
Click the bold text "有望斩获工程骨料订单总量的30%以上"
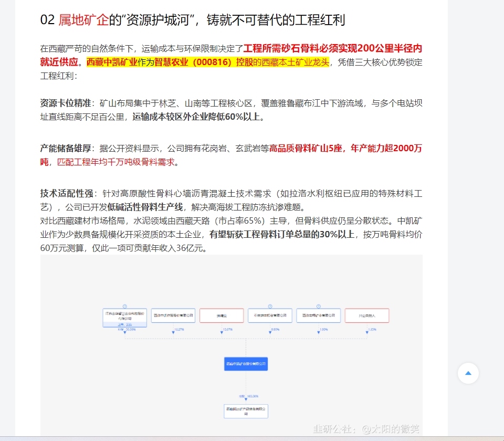coord(282,234)
